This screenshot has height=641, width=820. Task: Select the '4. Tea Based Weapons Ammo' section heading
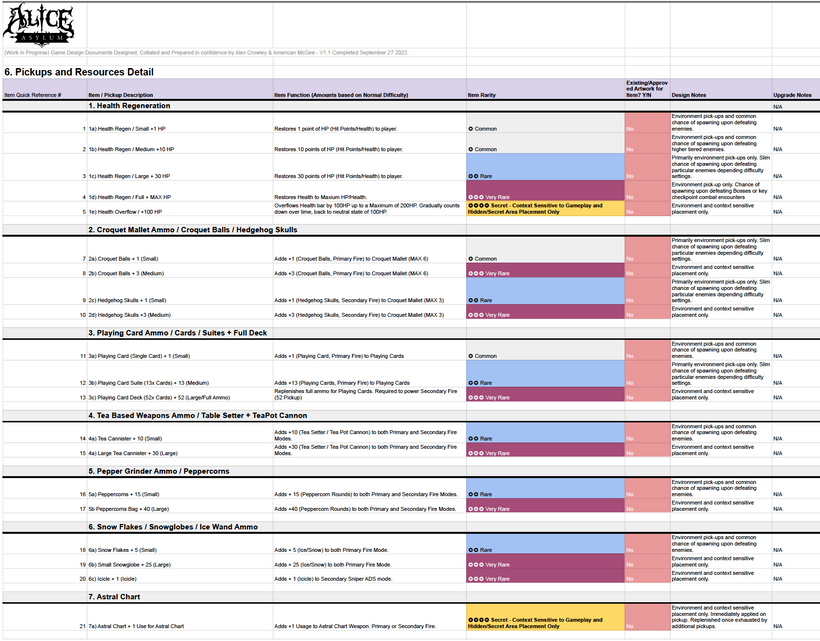click(198, 415)
